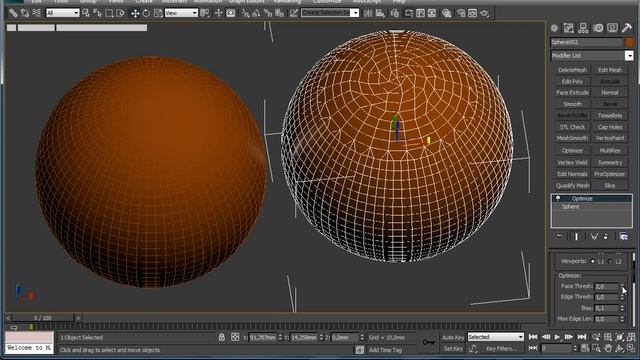
Task: Open Time Configuration icon
Action: [585, 348]
